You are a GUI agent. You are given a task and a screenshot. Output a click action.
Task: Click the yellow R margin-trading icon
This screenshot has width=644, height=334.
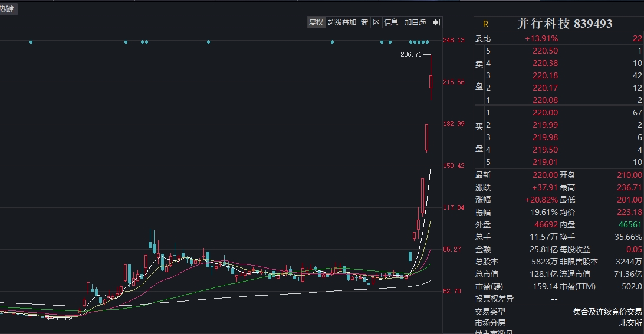485,24
